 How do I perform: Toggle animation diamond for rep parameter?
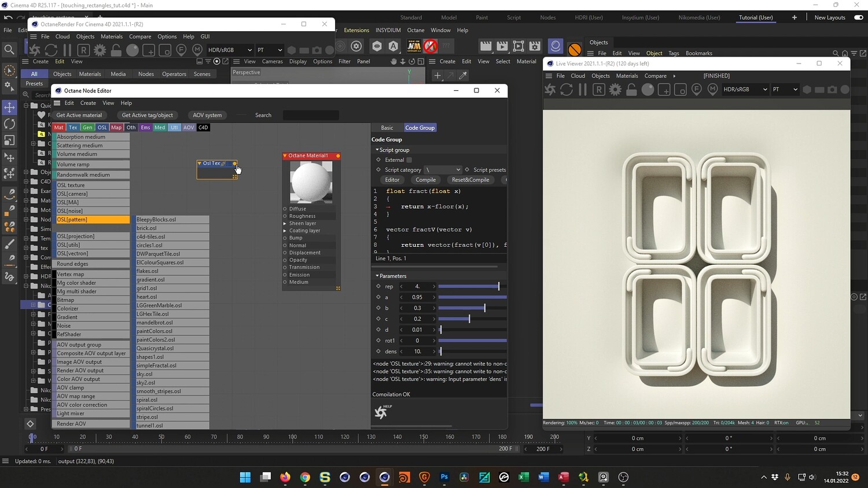coord(378,286)
